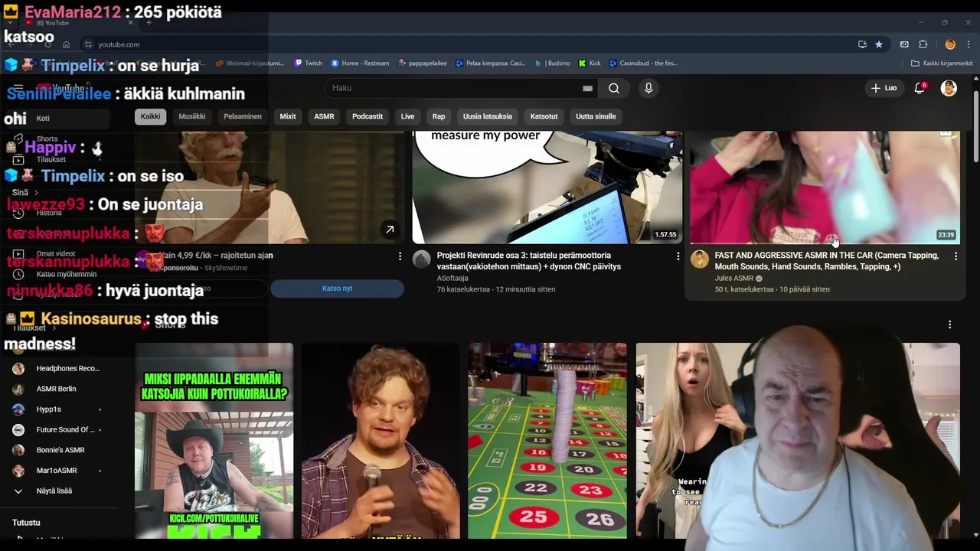The height and width of the screenshot is (551, 980).
Task: Open the Home - Restream bookmark
Action: pyautogui.click(x=360, y=64)
